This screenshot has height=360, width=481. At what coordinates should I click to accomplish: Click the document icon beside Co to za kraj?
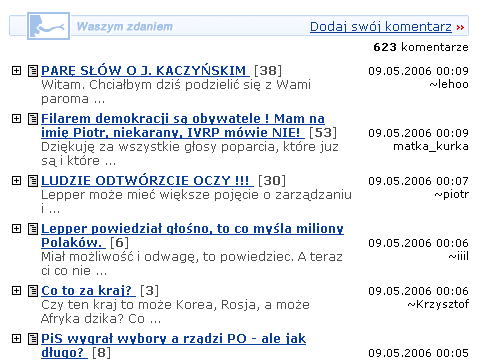(x=33, y=291)
